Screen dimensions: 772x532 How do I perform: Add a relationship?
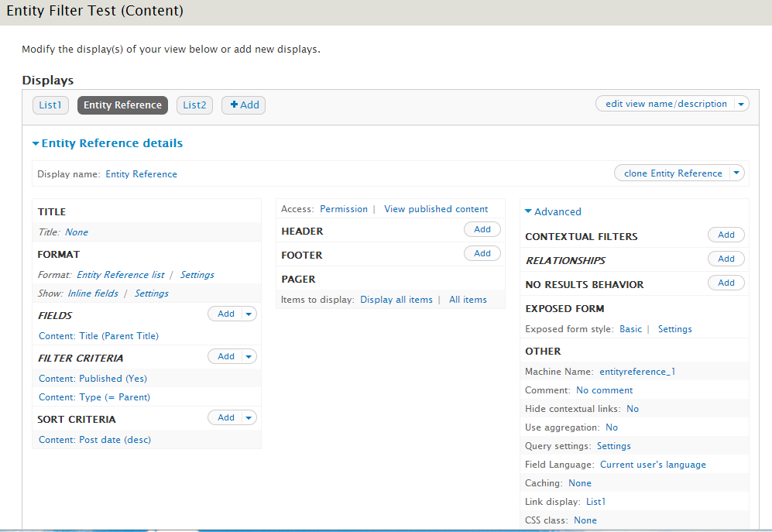click(x=726, y=259)
